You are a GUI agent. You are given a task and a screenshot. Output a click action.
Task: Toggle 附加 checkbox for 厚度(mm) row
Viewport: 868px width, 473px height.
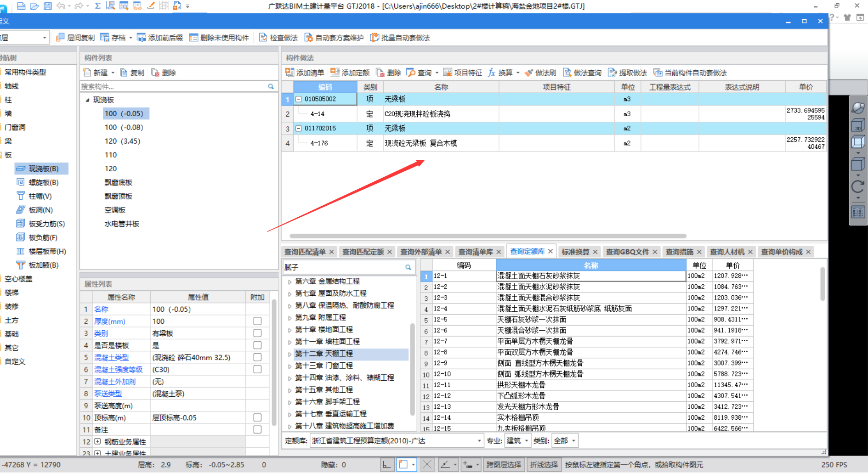click(x=257, y=321)
